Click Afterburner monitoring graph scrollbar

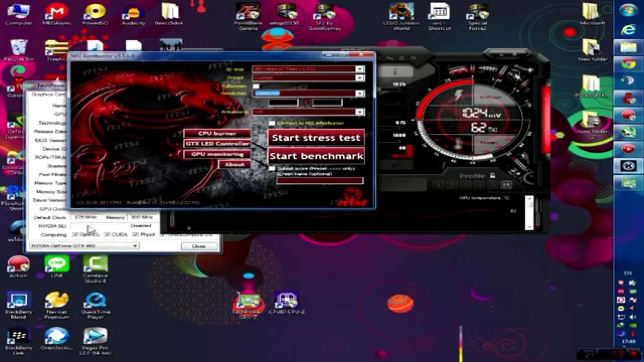tap(529, 213)
